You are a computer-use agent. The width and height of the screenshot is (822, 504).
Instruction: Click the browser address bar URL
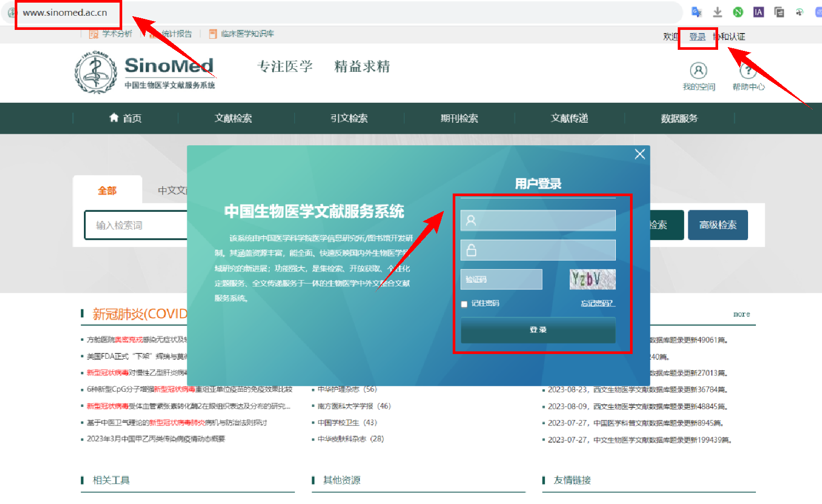[x=65, y=13]
